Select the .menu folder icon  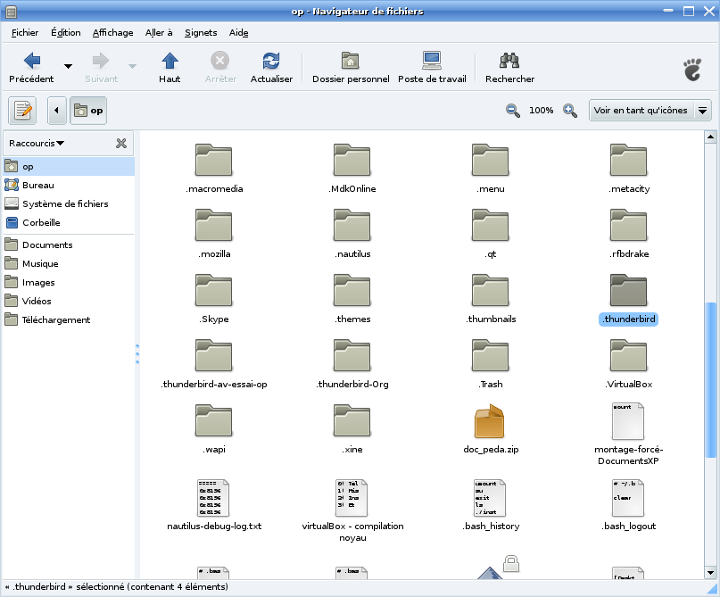pos(490,160)
